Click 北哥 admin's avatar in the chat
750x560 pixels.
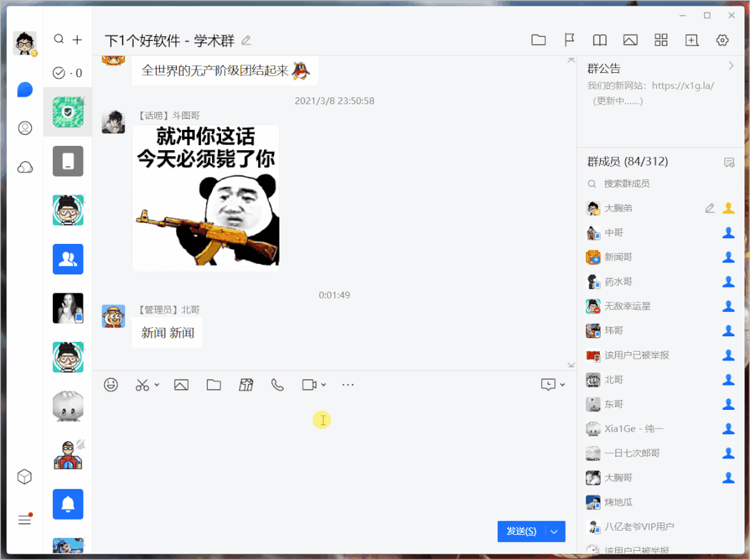pyautogui.click(x=113, y=316)
